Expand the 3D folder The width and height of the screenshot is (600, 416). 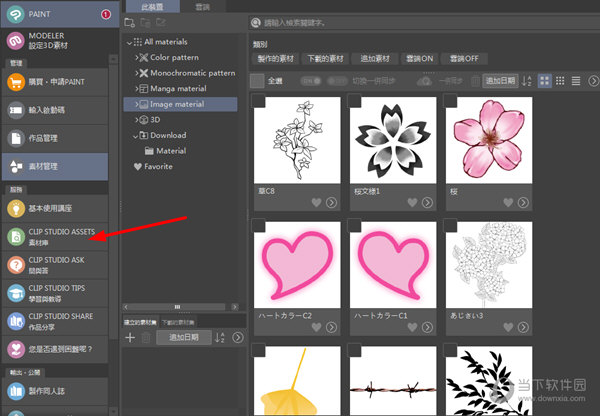[136, 120]
